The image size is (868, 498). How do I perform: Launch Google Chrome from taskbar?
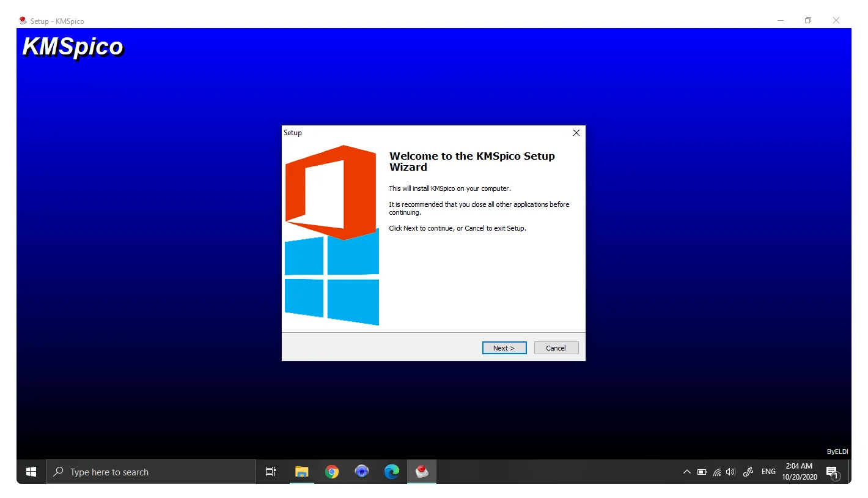(x=332, y=472)
